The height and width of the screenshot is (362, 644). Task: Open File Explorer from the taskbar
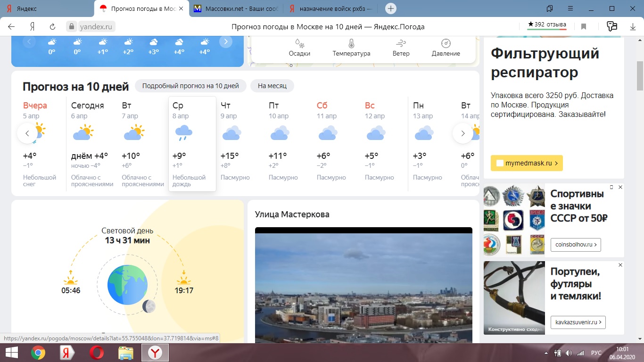pyautogui.click(x=126, y=353)
